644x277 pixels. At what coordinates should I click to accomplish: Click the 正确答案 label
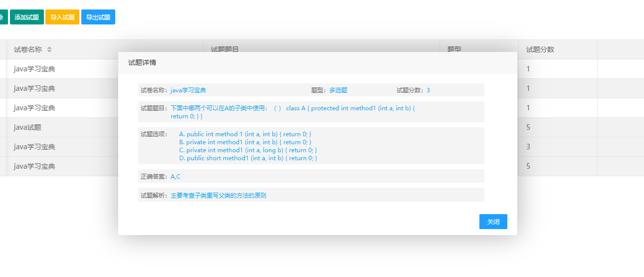[154, 177]
